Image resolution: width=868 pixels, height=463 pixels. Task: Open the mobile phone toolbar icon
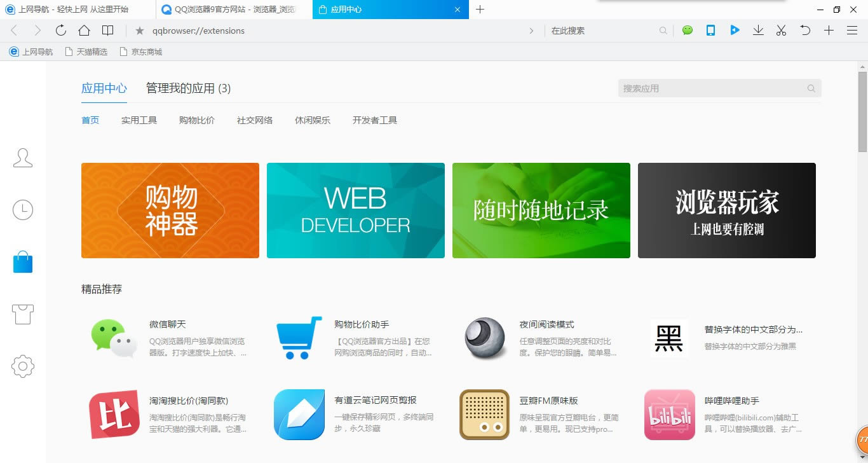pos(711,31)
